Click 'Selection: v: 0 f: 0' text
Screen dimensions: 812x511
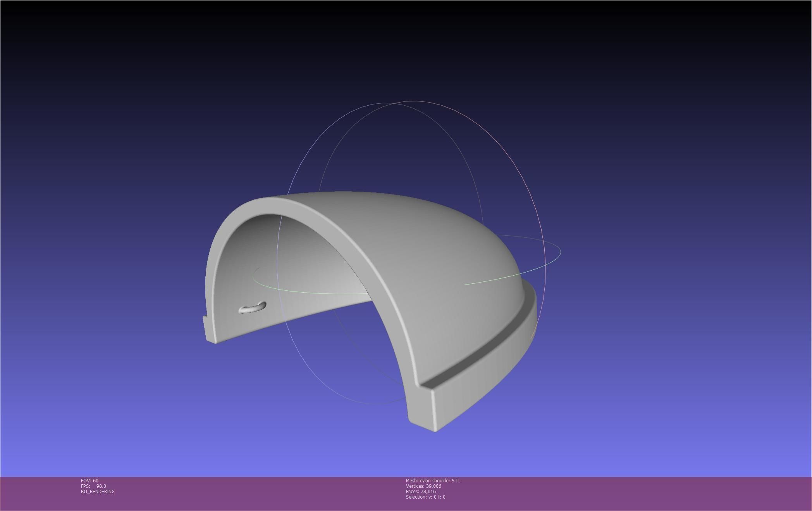coord(425,497)
